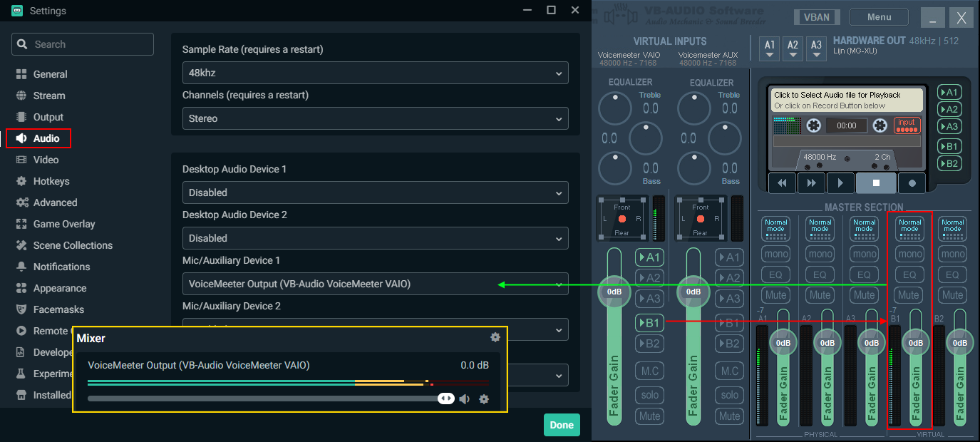Viewport: 980px width, 442px height.
Task: Click the Normal mode button on master A3
Action: (865, 229)
